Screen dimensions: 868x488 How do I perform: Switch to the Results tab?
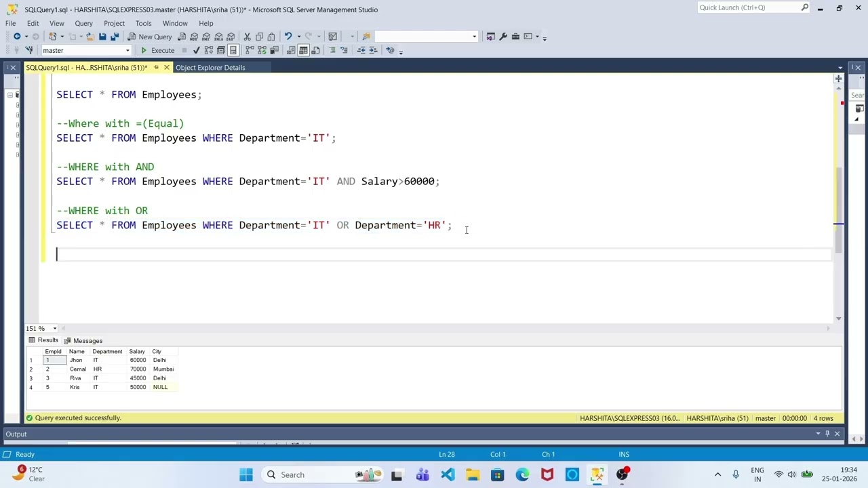point(43,340)
